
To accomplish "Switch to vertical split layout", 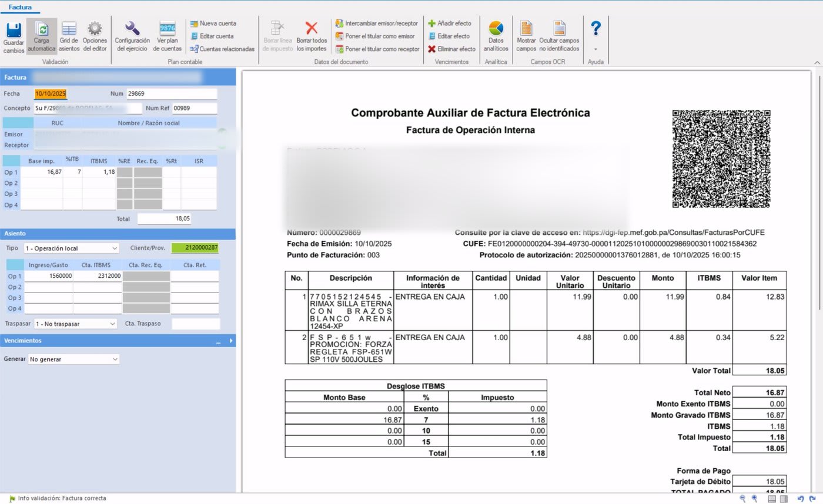I will point(784,499).
